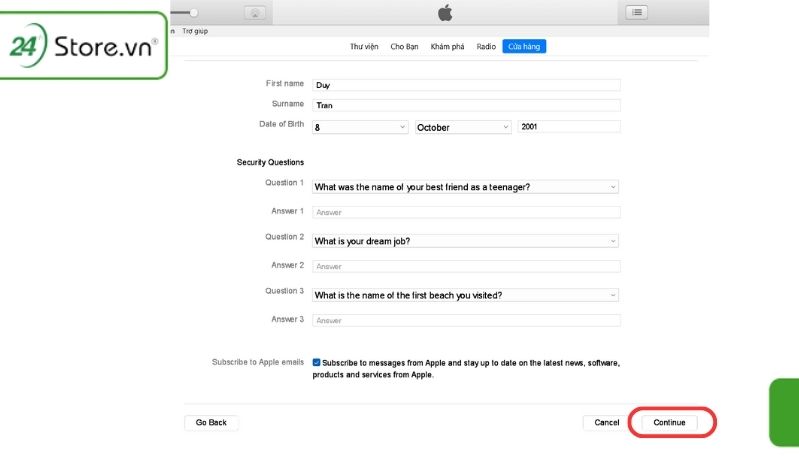
Task: Uncheck Subscribe to messages from Apple checkbox
Action: coord(316,362)
